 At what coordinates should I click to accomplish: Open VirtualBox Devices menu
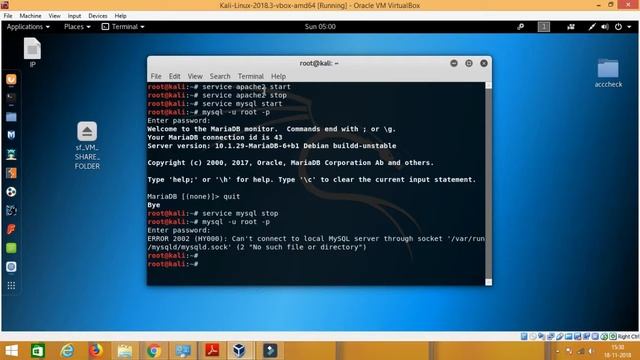click(98, 16)
